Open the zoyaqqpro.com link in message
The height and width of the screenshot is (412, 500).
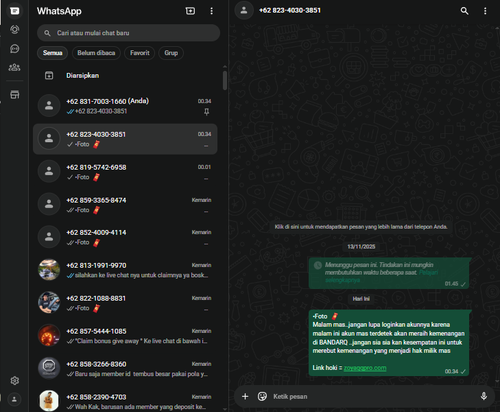pyautogui.click(x=365, y=368)
